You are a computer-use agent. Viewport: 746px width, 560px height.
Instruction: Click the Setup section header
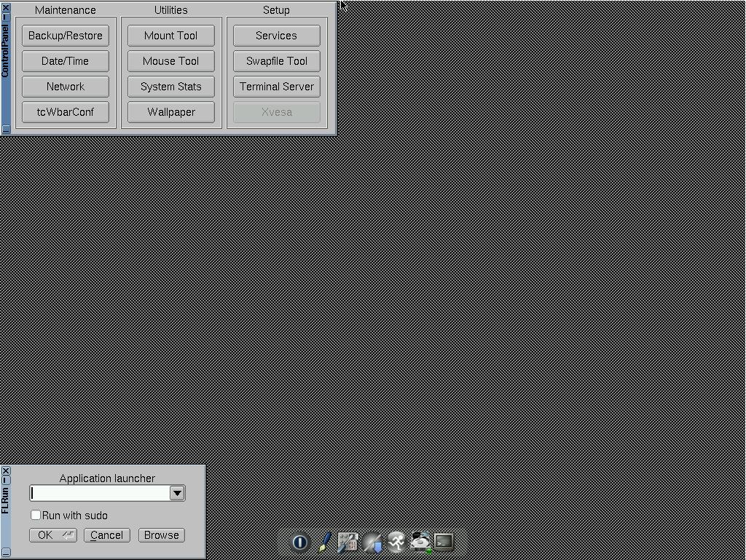pos(276,9)
